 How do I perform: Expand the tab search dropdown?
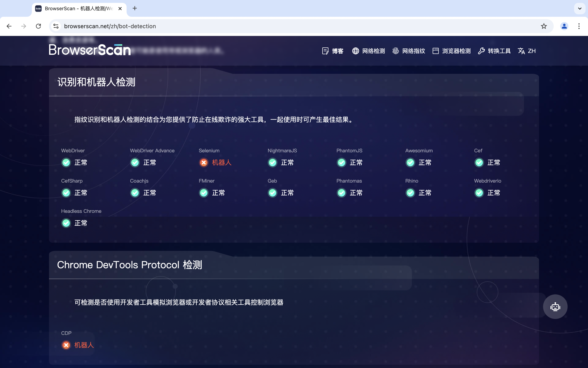pos(580,9)
